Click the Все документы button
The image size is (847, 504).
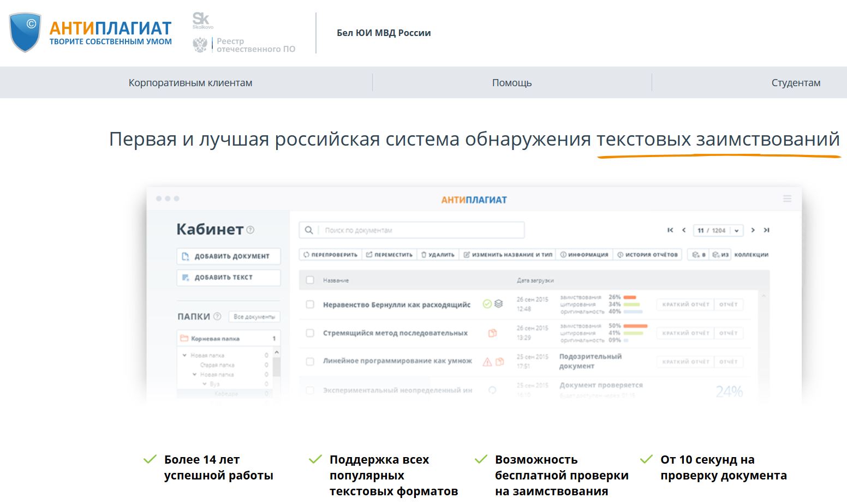pyautogui.click(x=254, y=316)
